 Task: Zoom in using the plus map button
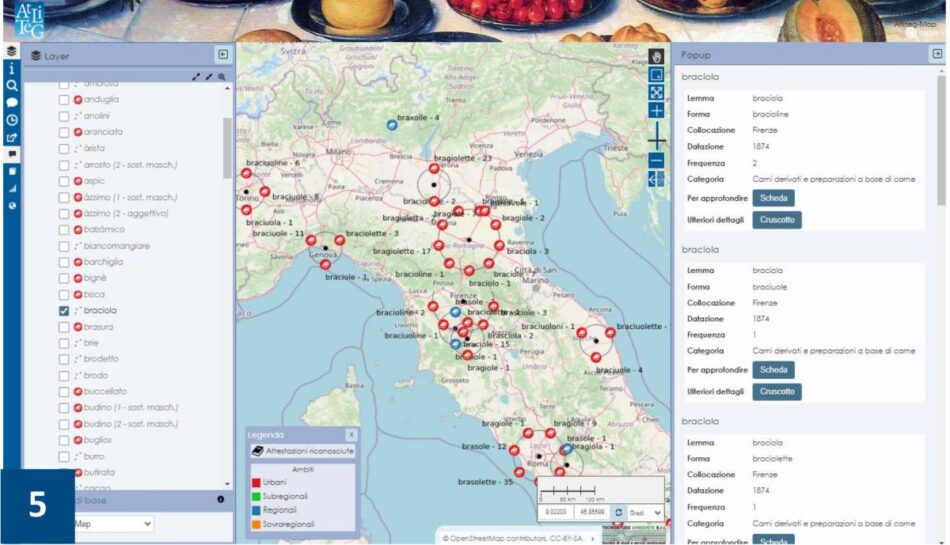click(x=656, y=111)
